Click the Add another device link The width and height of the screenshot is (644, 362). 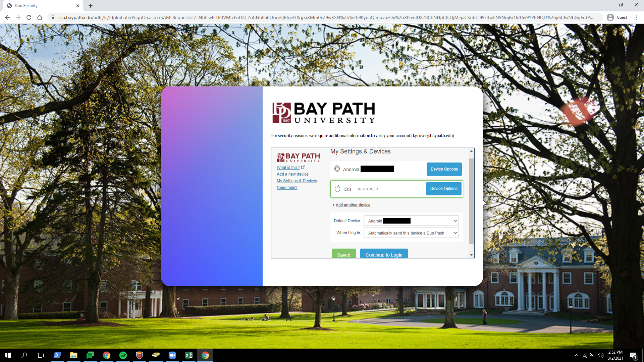353,205
